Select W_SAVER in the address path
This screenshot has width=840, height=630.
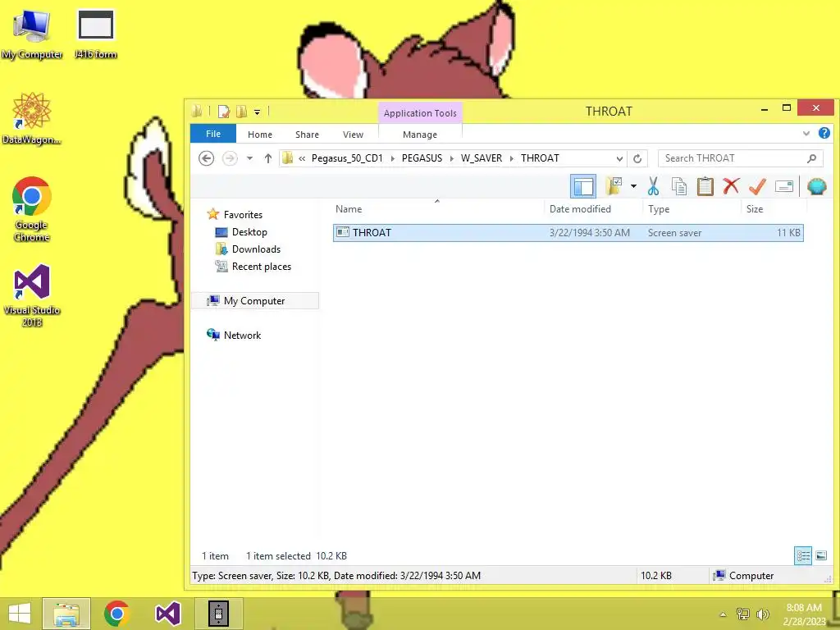tap(482, 158)
